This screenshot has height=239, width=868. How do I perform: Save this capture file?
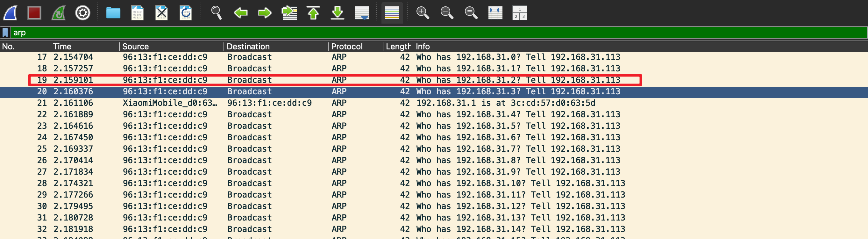pos(137,13)
